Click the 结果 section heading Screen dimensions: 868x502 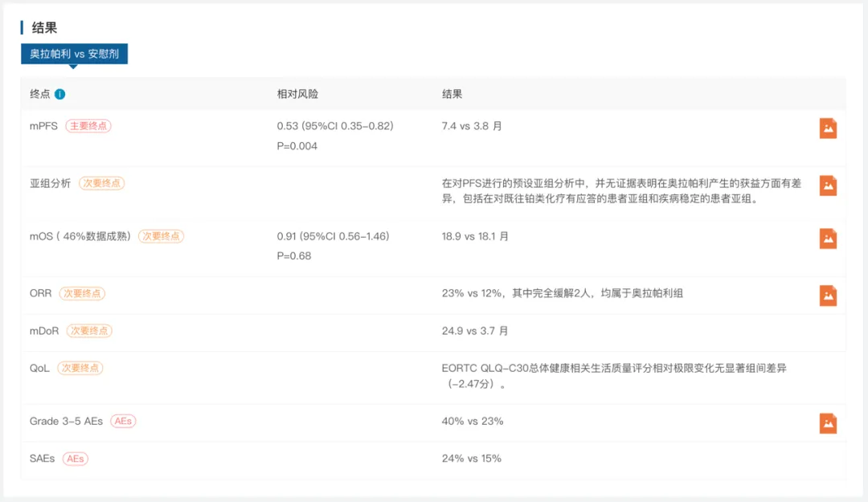point(44,27)
